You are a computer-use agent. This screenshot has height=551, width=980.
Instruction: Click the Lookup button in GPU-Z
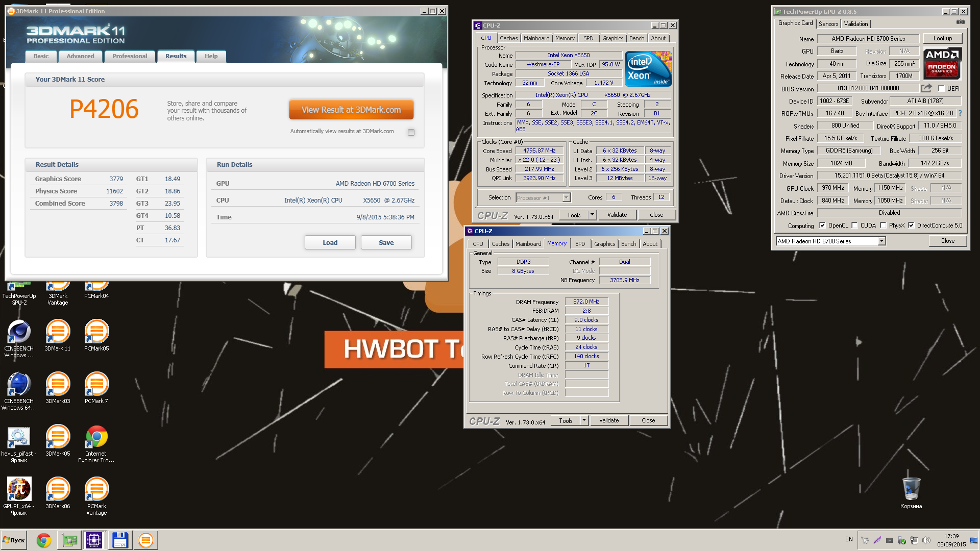click(x=943, y=38)
